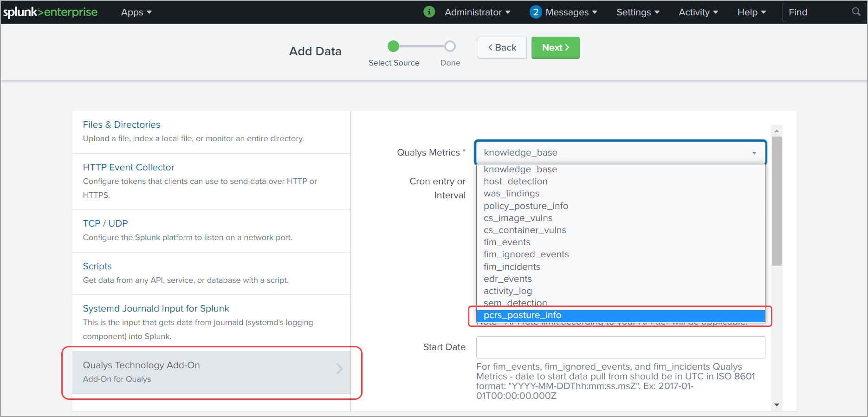Click the Select Source step circle
The image size is (868, 417).
[x=393, y=46]
